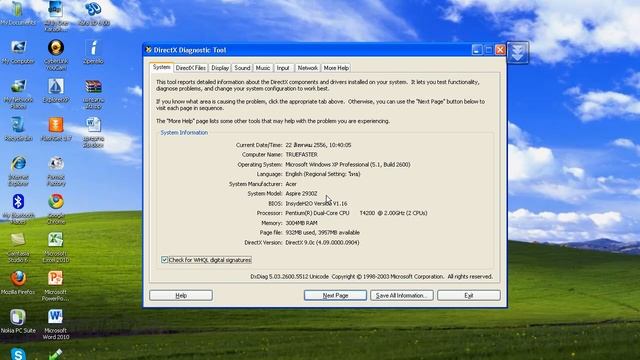
Task: Click the English language setting value
Action: tap(322, 174)
